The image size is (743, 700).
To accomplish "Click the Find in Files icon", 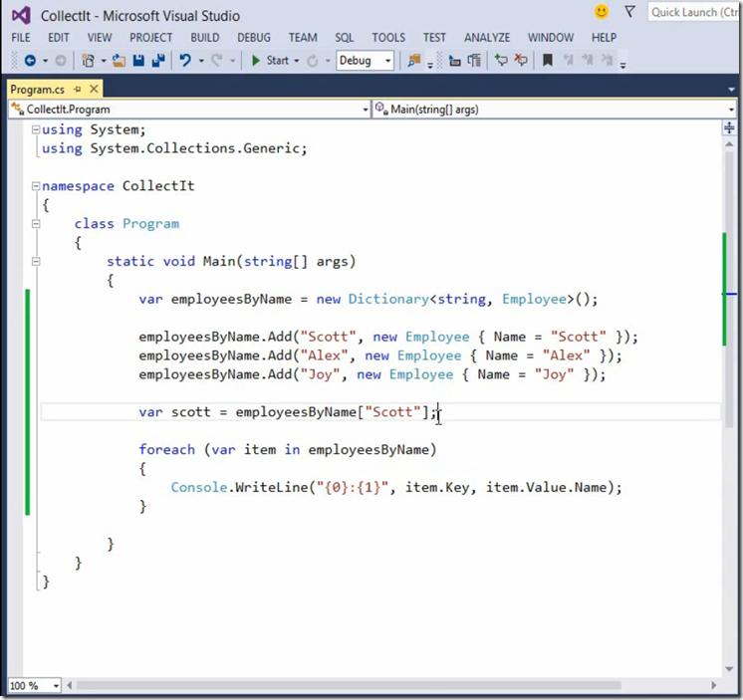I will point(414,60).
